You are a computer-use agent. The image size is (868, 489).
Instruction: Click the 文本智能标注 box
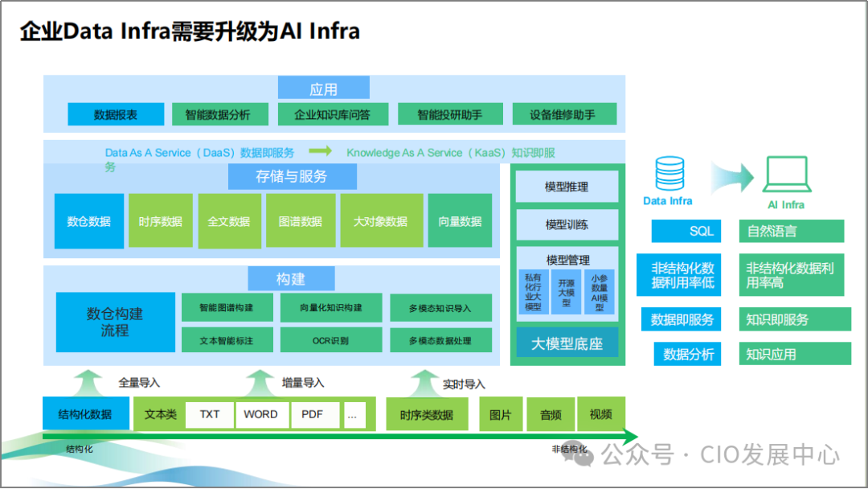(x=227, y=340)
